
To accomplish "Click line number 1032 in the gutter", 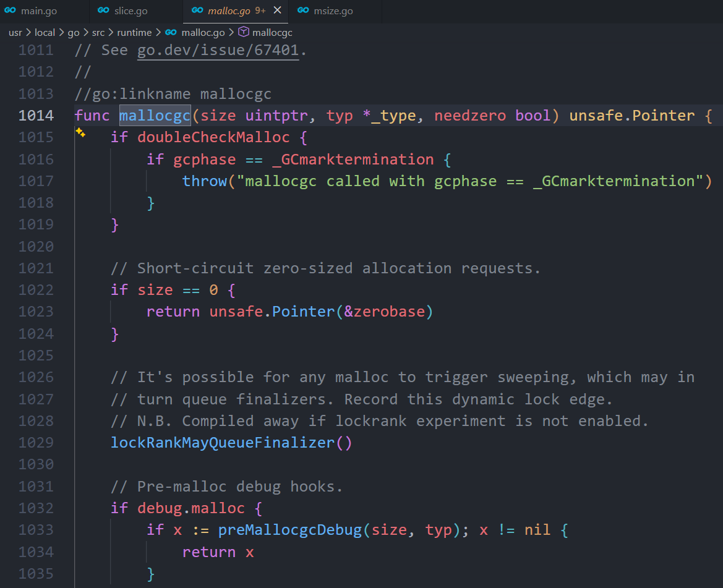I will [36, 508].
